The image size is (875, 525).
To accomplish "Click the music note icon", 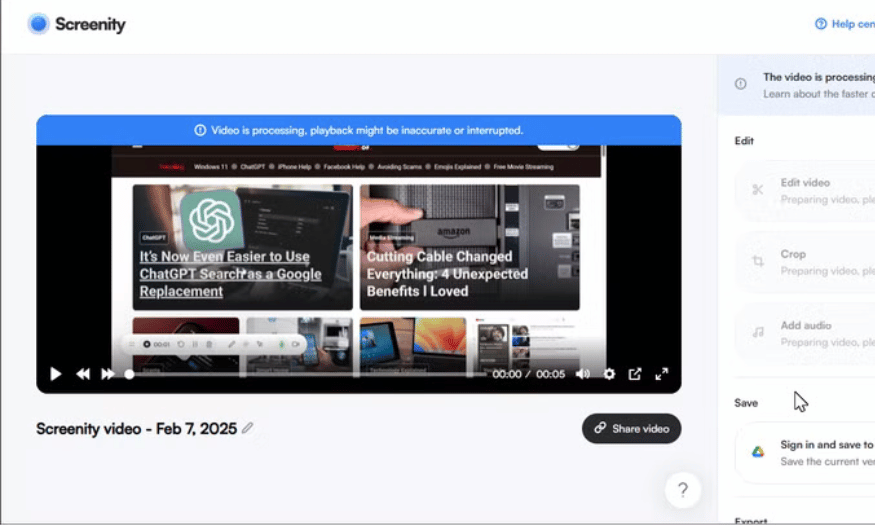I will pyautogui.click(x=758, y=333).
